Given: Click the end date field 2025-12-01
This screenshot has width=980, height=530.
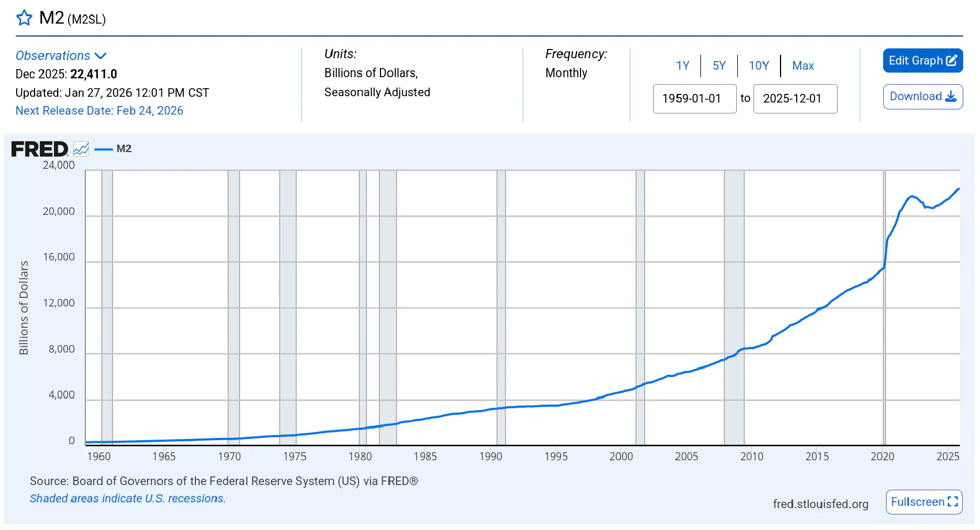Looking at the screenshot, I should point(794,99).
